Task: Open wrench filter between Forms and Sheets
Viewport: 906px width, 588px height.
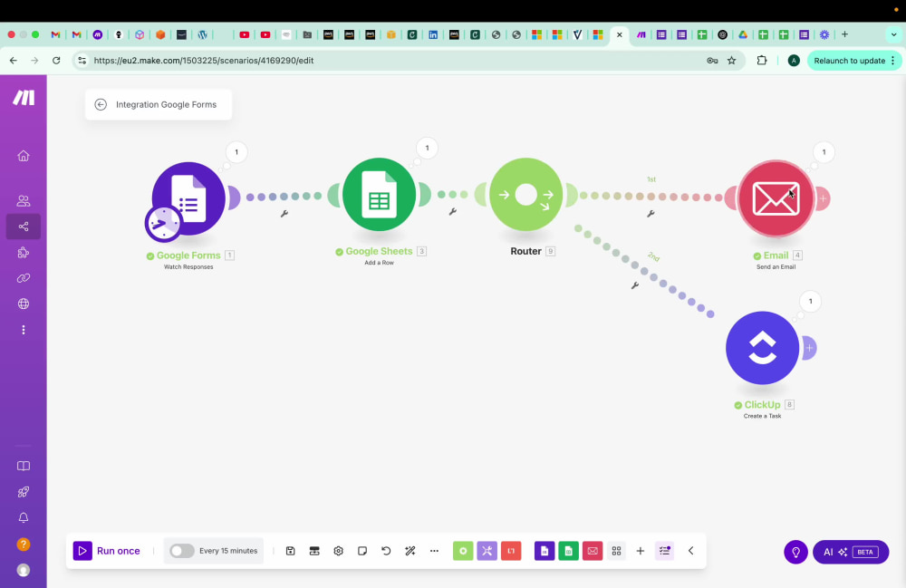Action: click(284, 214)
